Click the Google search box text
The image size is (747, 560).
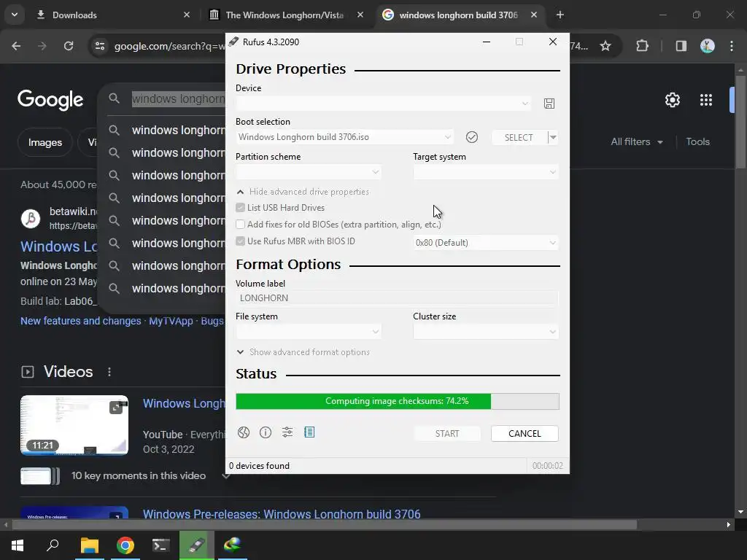pos(178,99)
